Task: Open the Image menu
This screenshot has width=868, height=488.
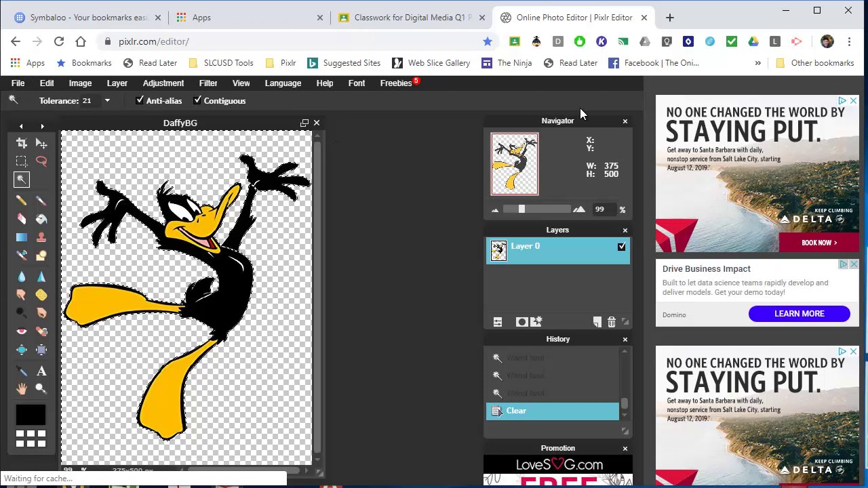Action: 80,83
